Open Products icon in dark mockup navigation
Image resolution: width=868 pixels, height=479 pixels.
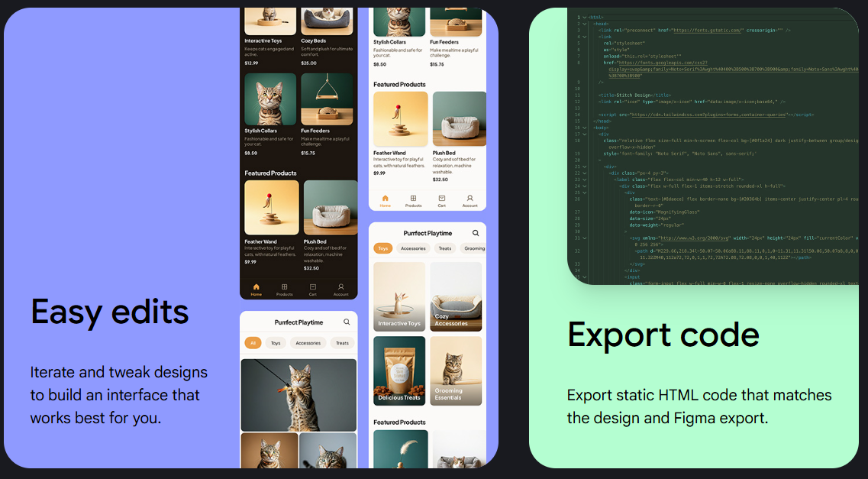coord(284,287)
